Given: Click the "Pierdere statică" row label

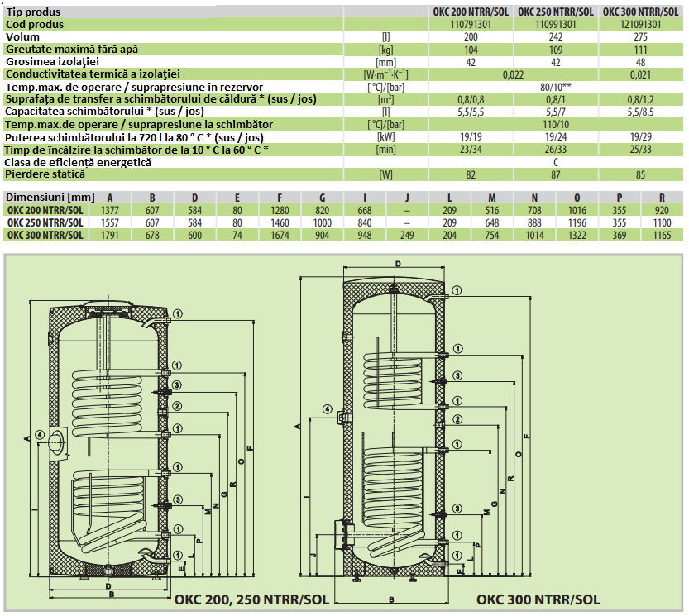Looking at the screenshot, I should point(45,174).
